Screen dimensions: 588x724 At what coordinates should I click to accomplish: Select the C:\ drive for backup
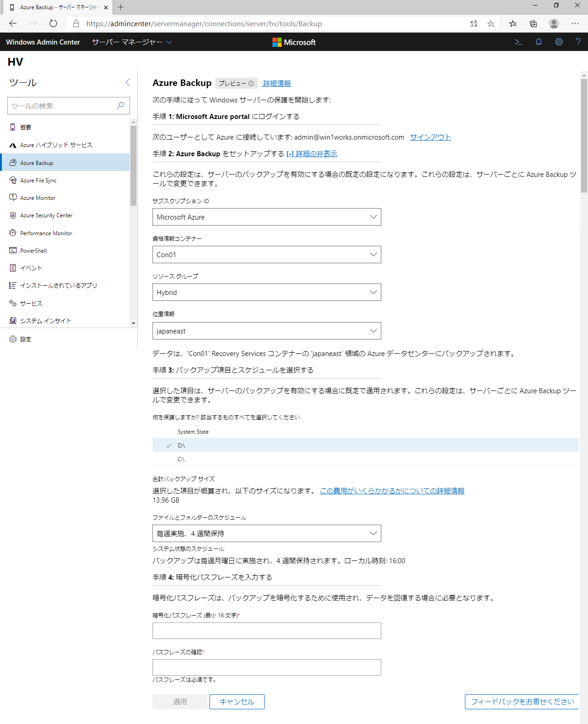(x=366, y=459)
